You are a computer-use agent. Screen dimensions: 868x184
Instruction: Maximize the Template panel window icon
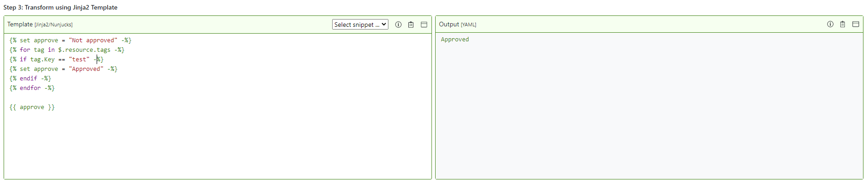coord(424,25)
